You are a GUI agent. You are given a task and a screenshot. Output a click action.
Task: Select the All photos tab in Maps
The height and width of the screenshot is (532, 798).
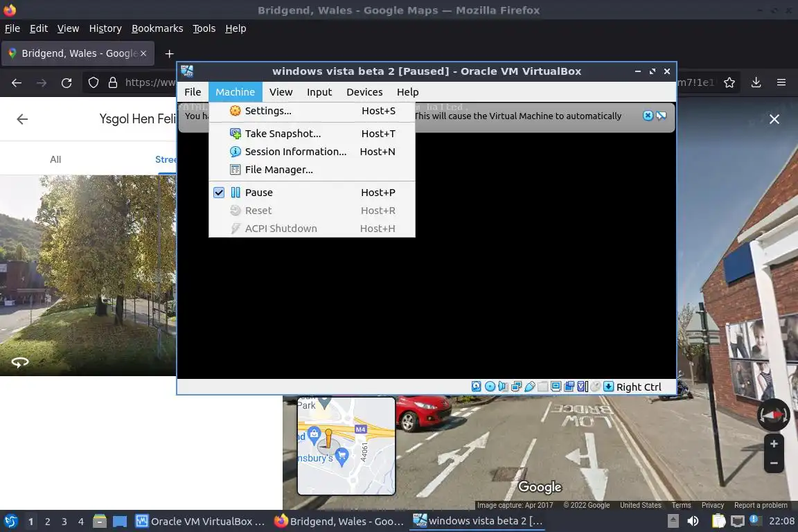[55, 159]
